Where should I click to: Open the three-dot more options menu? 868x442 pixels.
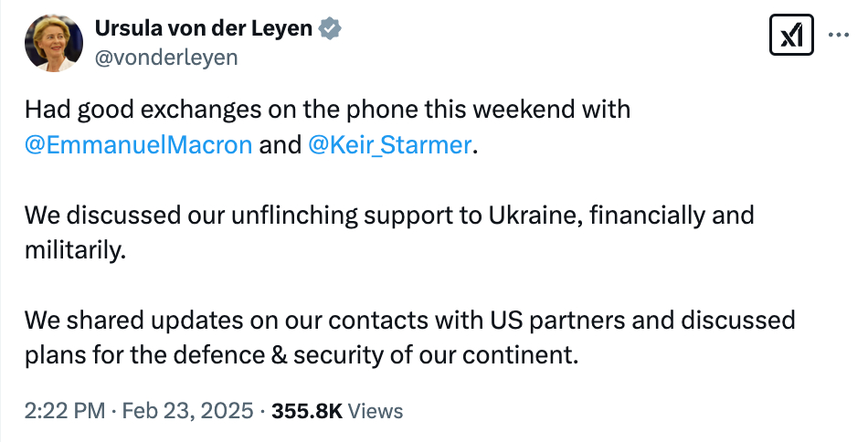[x=838, y=35]
